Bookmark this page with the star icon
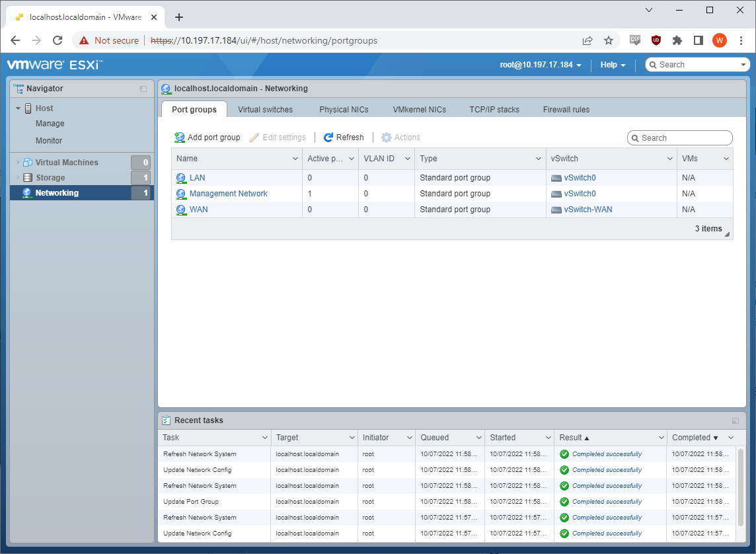The image size is (756, 554). 609,40
